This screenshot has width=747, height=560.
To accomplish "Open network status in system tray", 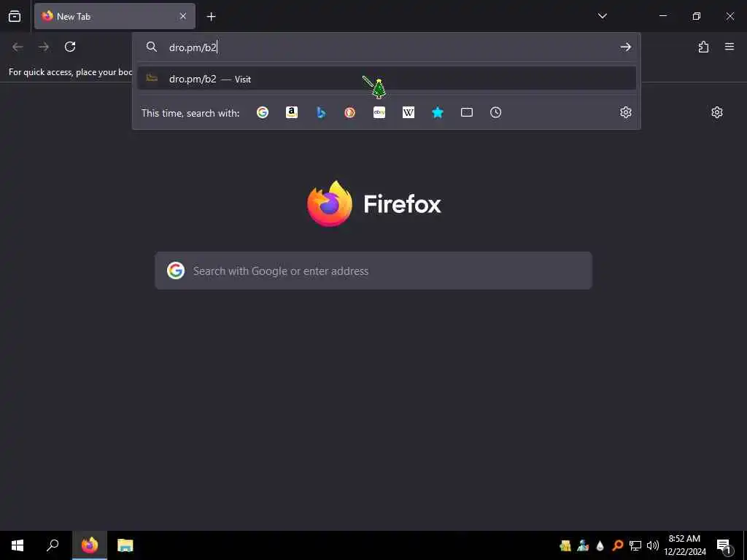I will [x=635, y=545].
